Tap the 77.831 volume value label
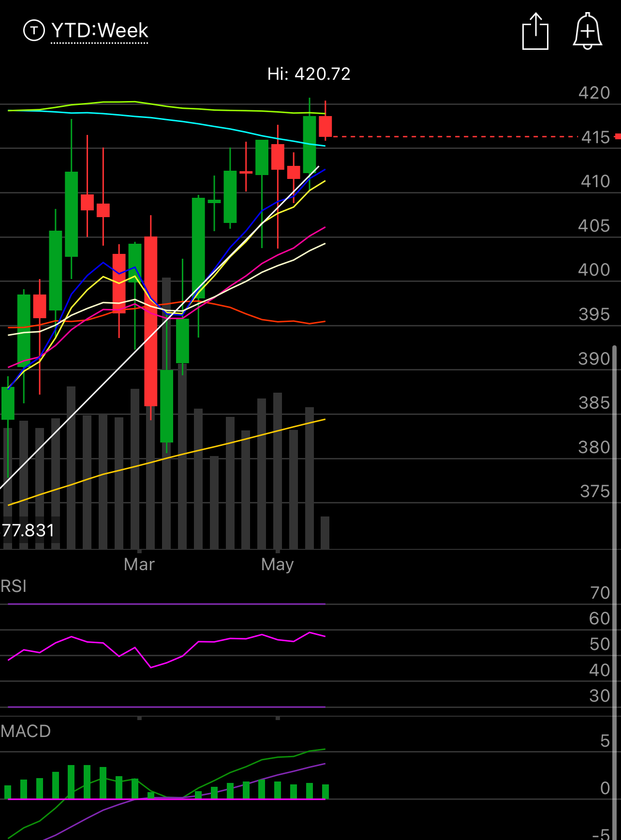 28,531
